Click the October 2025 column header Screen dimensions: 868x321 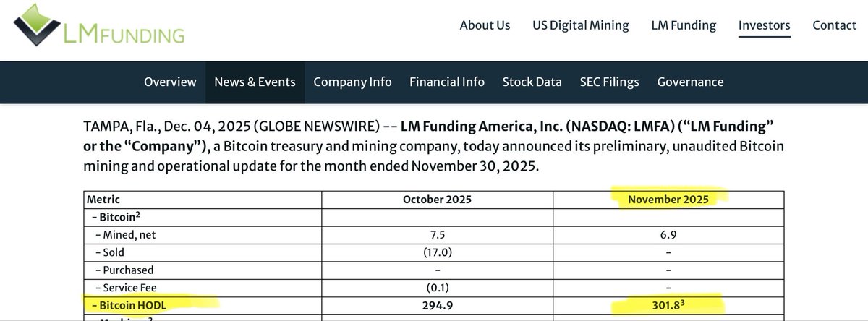click(437, 199)
